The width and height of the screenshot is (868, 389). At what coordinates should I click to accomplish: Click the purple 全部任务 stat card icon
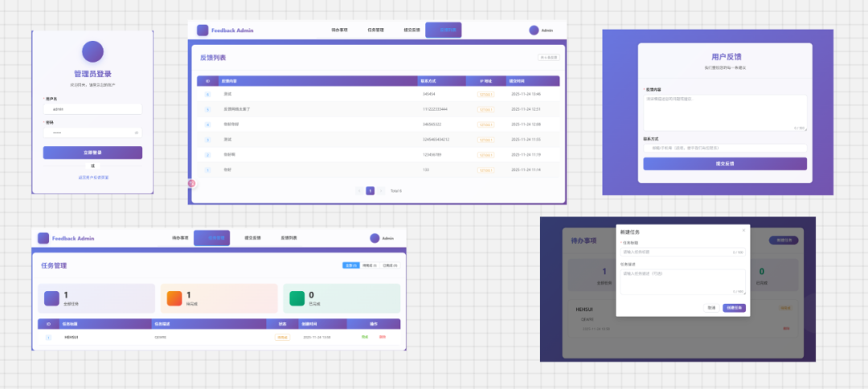(x=52, y=298)
